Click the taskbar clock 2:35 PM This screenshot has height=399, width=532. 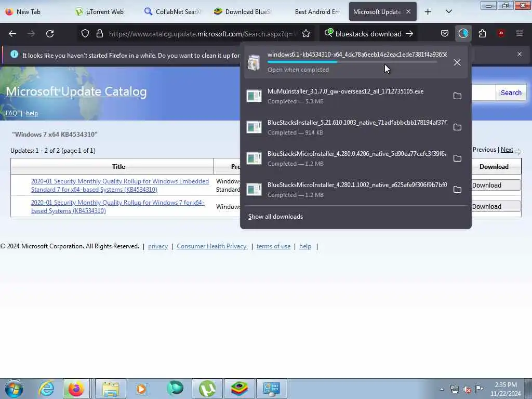[506, 389]
